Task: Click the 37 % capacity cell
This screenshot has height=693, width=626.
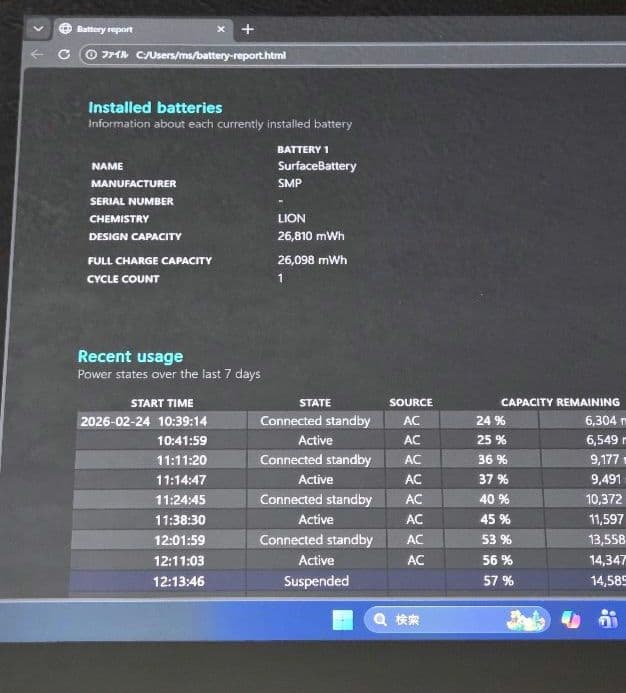Action: coord(493,479)
